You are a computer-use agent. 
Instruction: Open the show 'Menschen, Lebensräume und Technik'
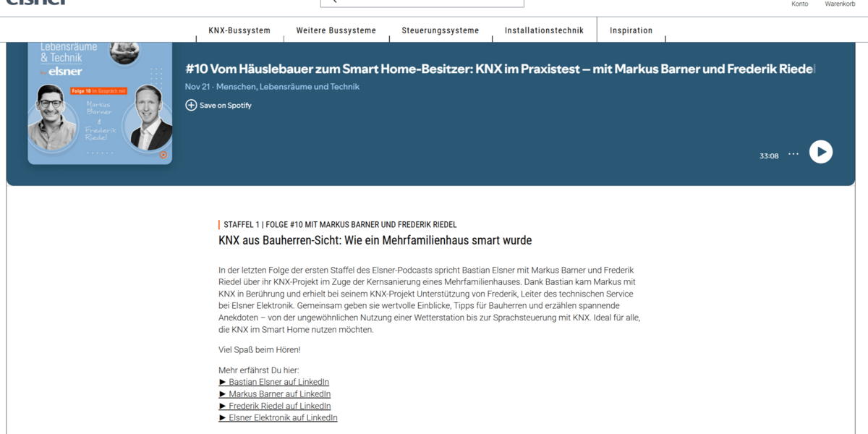click(x=289, y=87)
